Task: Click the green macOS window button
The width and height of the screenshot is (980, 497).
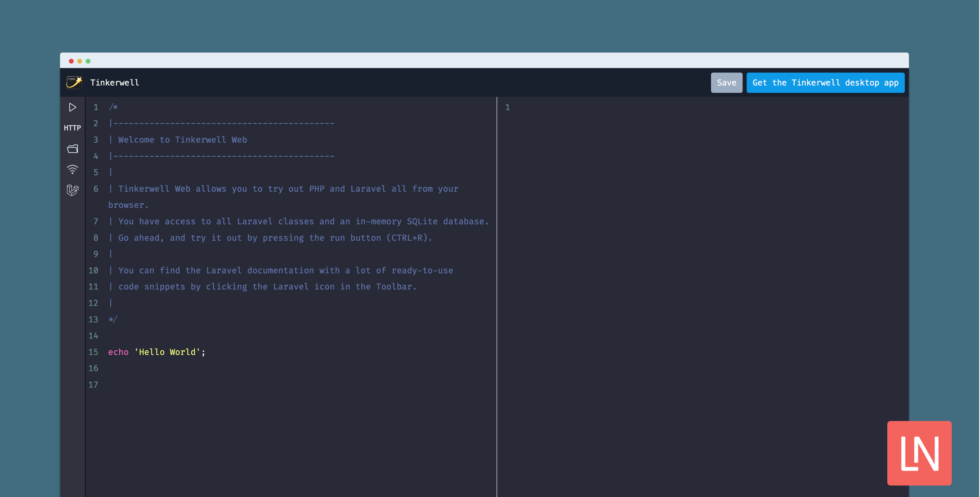Action: (x=88, y=61)
